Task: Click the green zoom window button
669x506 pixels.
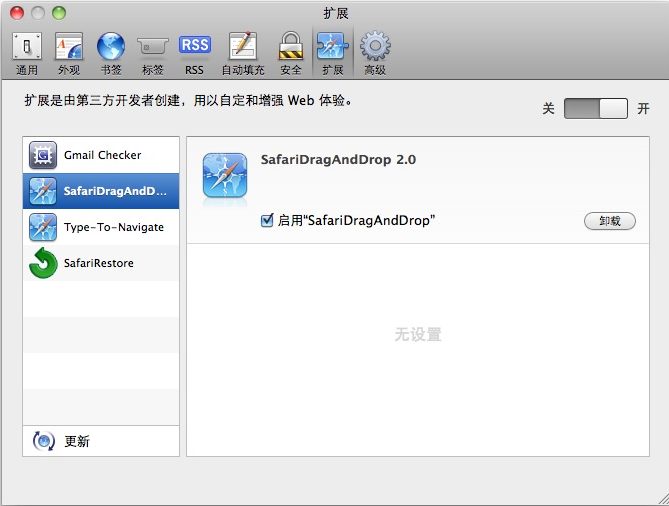Action: click(59, 13)
